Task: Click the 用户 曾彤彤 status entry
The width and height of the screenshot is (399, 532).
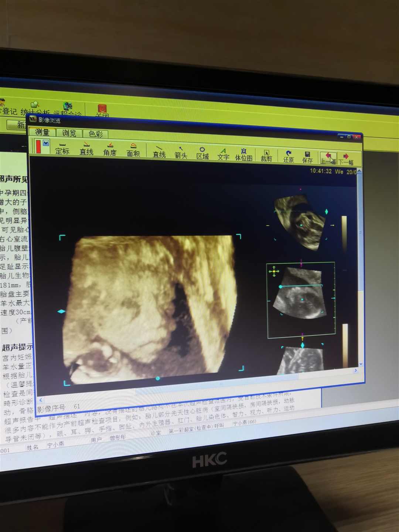Action: tap(108, 439)
